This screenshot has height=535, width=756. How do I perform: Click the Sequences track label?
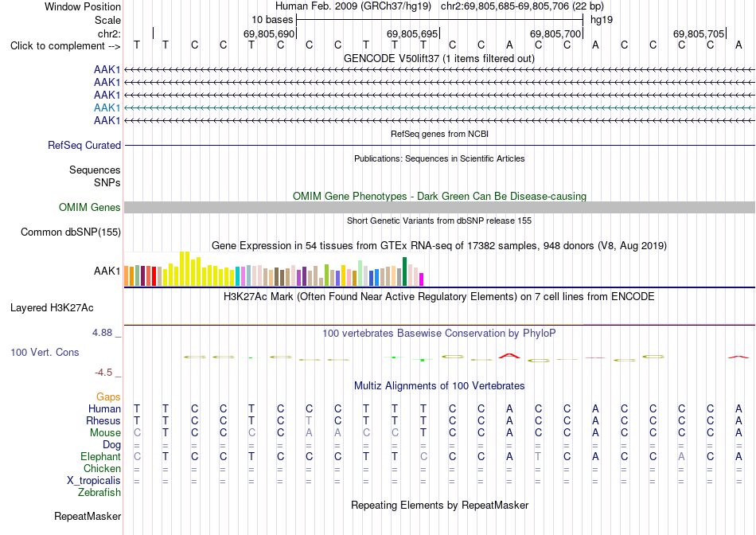[x=95, y=170]
